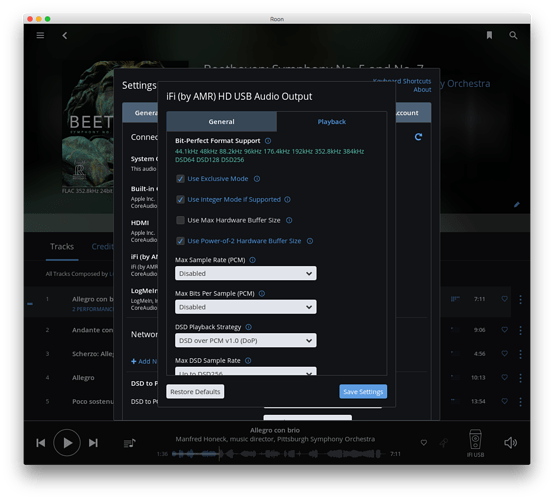Click the Add Network device link
Viewport: 555px width, 500px height.
pos(144,361)
